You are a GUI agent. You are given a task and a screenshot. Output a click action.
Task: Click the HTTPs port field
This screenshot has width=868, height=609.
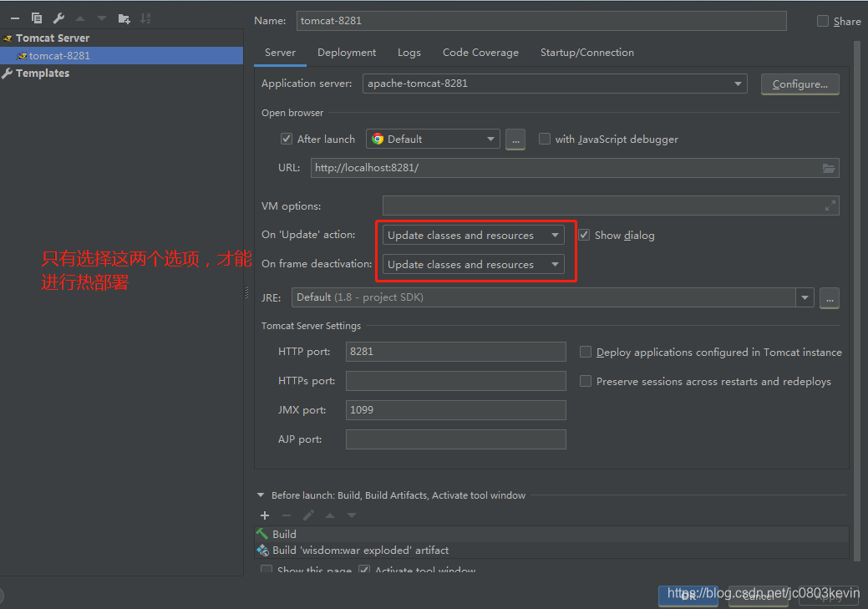tap(455, 381)
